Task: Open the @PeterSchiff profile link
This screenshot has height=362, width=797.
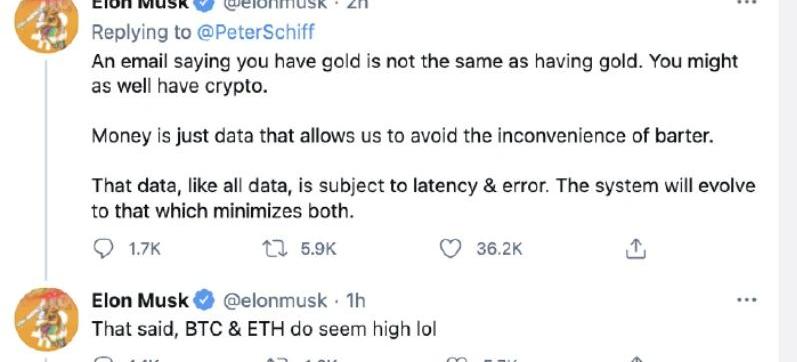Action: point(253,33)
